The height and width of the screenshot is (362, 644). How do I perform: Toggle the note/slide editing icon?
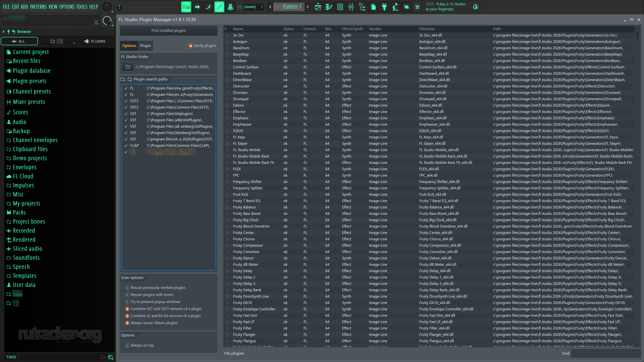[208, 7]
